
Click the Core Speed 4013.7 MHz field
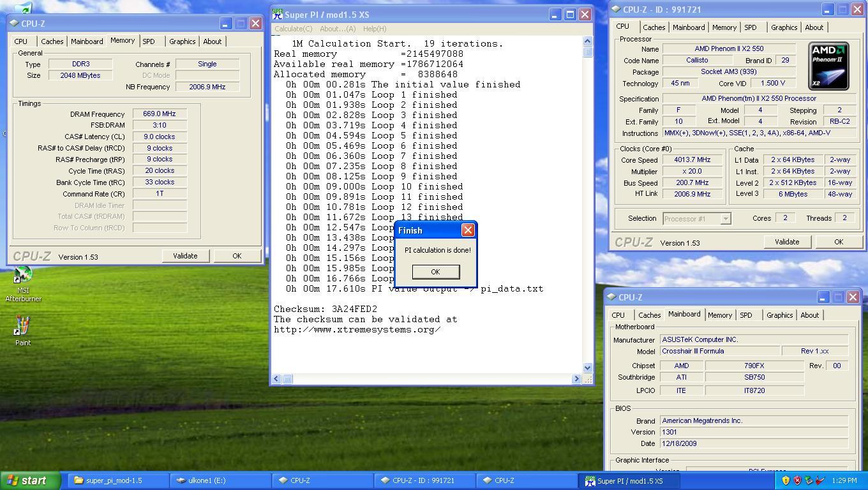pos(692,160)
